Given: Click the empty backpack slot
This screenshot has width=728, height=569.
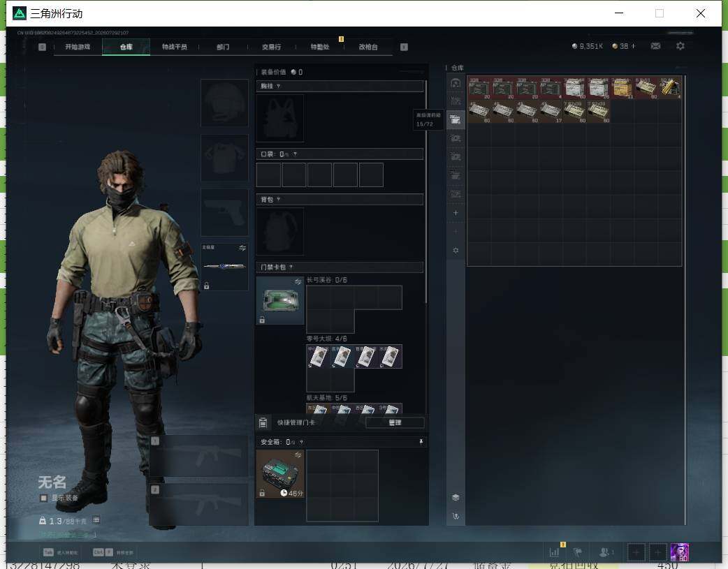Looking at the screenshot, I should pos(280,231).
